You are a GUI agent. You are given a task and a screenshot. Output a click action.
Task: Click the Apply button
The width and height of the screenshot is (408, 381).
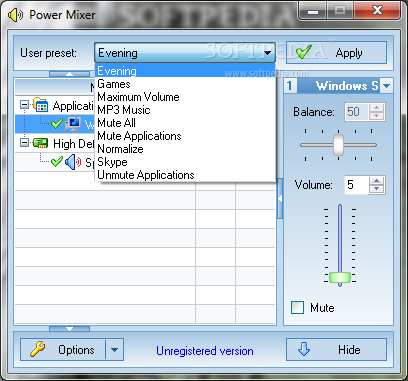[x=336, y=53]
